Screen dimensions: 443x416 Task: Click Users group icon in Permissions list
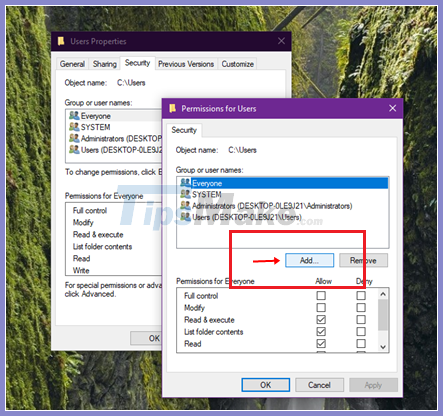(185, 217)
